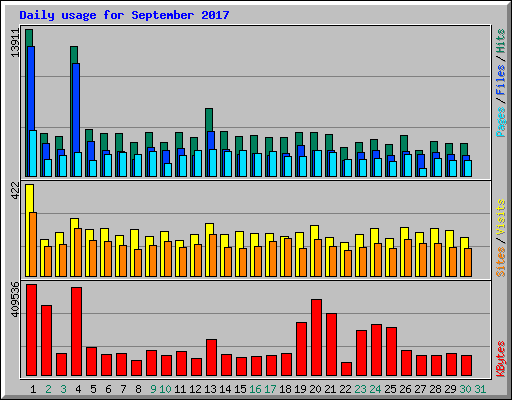Click day 21 on the date axis
Screen dimensions: 512x400
pos(330,389)
